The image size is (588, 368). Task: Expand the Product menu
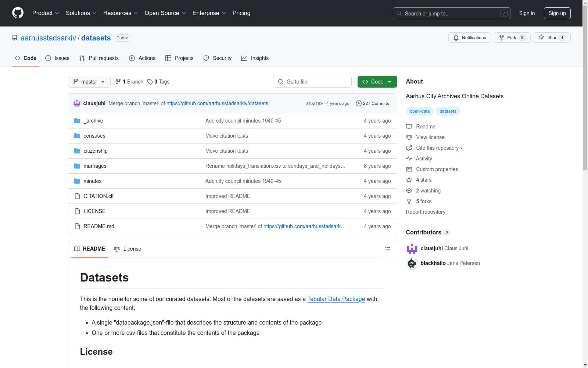(46, 13)
